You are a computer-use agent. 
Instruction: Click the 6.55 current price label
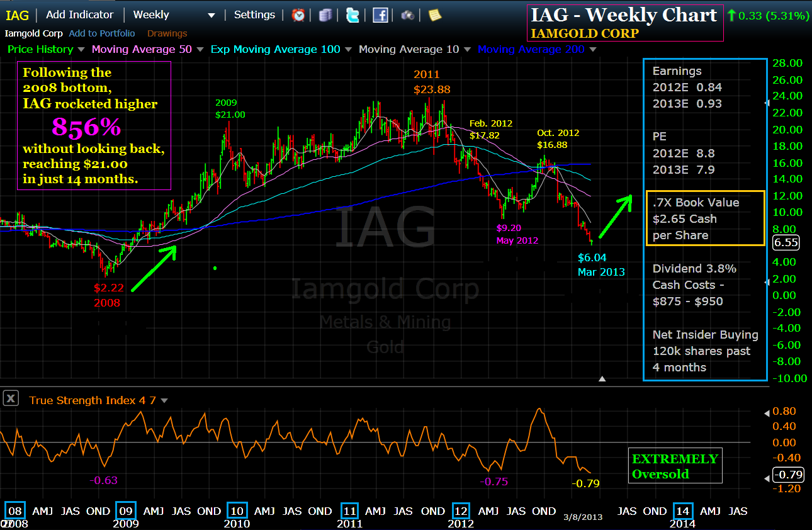pos(785,242)
